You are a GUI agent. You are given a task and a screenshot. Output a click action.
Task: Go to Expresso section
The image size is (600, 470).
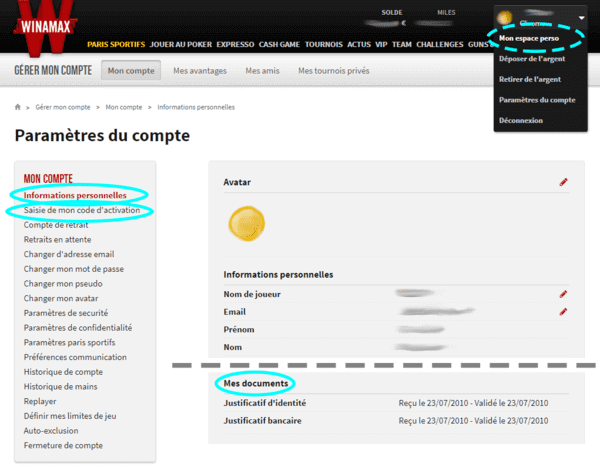coord(235,44)
